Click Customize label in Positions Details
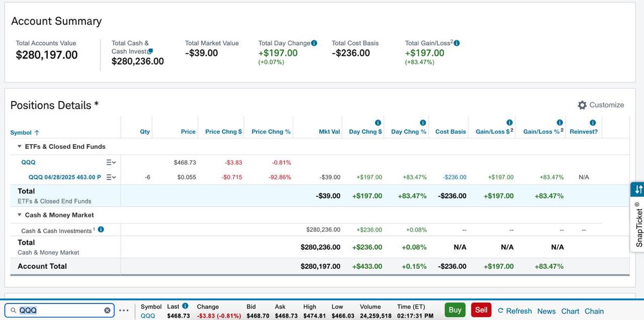The height and width of the screenshot is (320, 644). tap(606, 105)
